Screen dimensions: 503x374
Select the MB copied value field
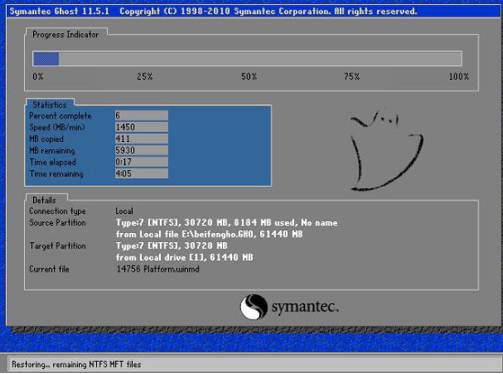pos(141,139)
